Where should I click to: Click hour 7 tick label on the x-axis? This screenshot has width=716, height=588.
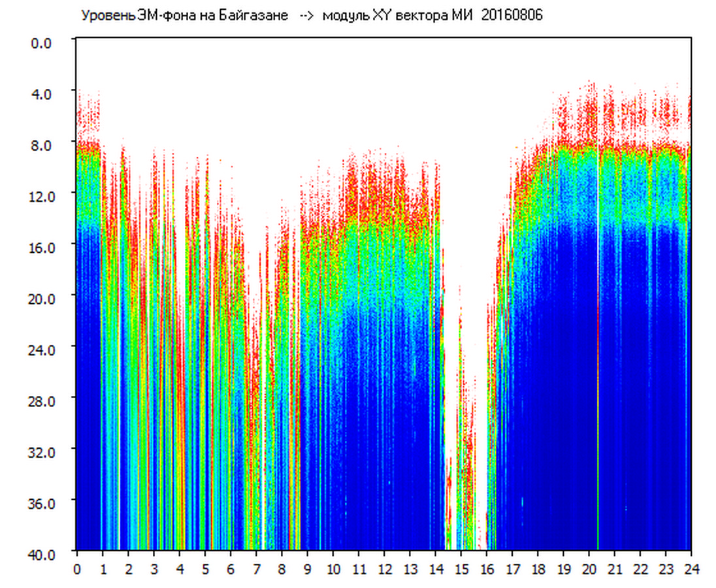256,569
